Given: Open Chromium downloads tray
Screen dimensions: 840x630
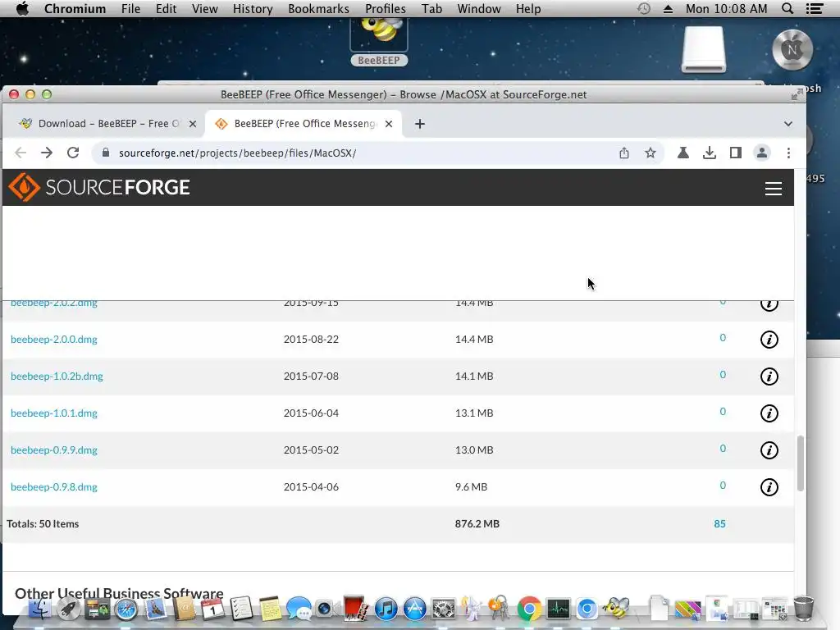Looking at the screenshot, I should click(709, 153).
